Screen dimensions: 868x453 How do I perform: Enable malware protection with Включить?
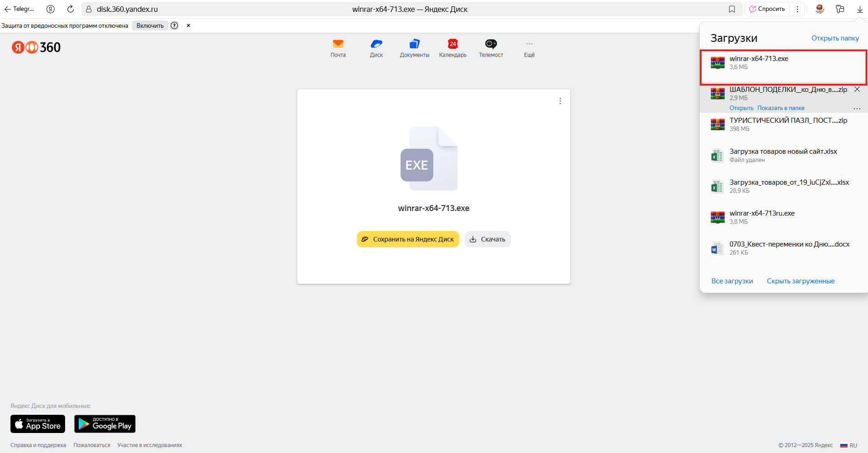pyautogui.click(x=150, y=25)
